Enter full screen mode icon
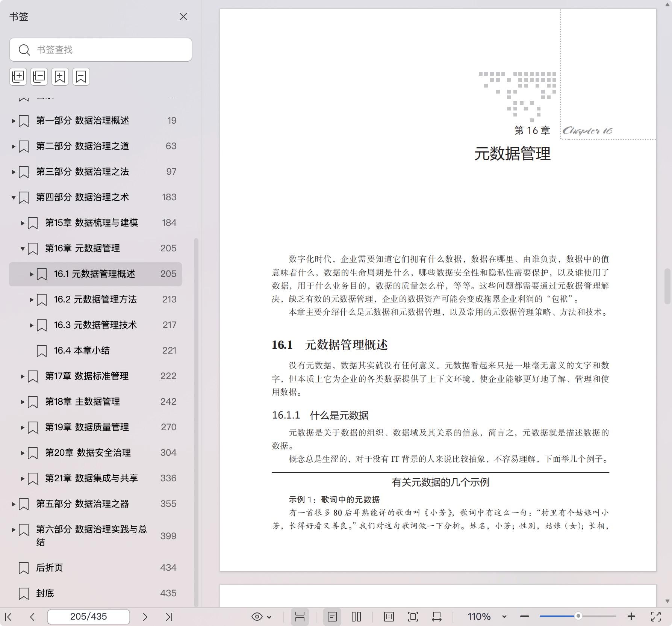Image resolution: width=672 pixels, height=626 pixels. 656,617
